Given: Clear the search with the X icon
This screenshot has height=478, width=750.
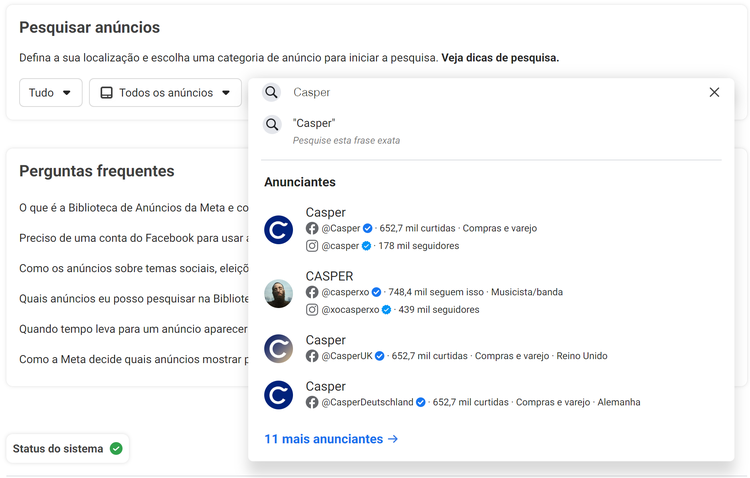Looking at the screenshot, I should click(714, 92).
